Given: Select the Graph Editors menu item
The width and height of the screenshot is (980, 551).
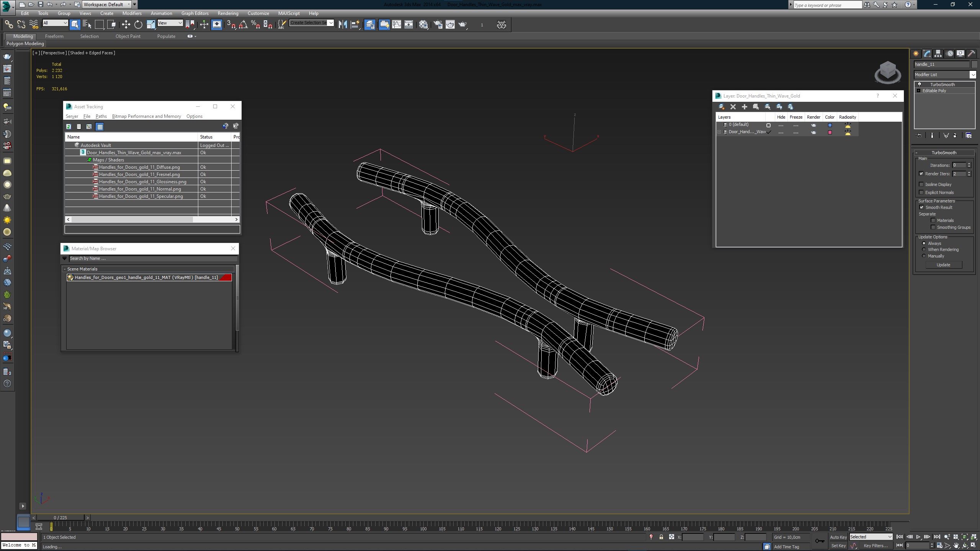Looking at the screenshot, I should (x=194, y=13).
